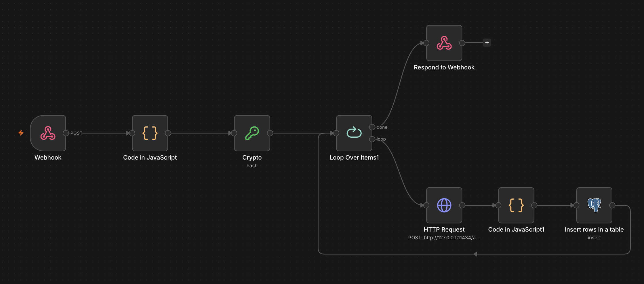Click the Insert rows output connector
The image size is (644, 284).
612,205
